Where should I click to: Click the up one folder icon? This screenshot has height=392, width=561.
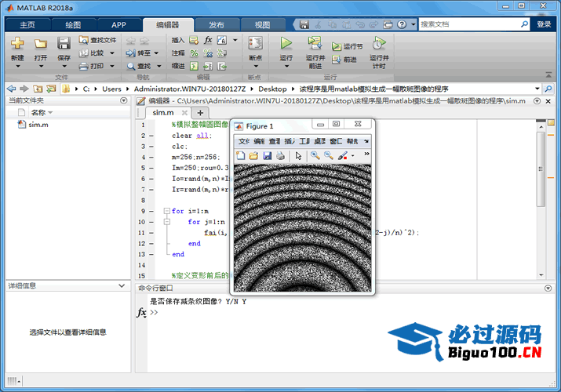[38, 89]
